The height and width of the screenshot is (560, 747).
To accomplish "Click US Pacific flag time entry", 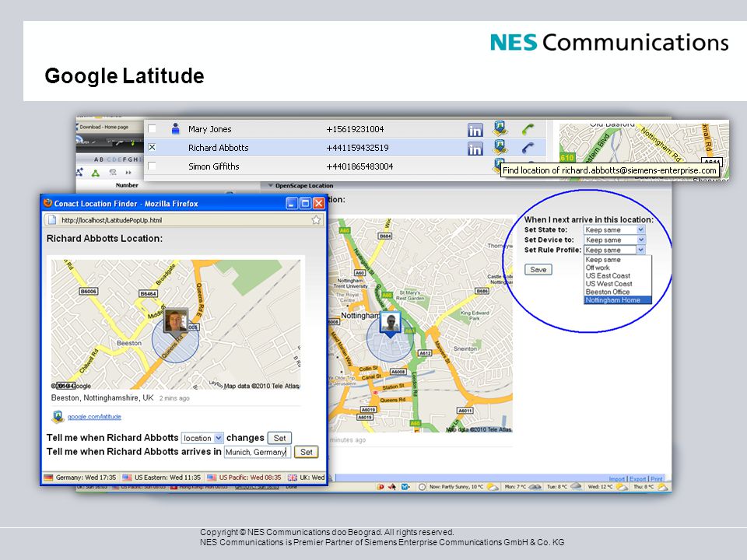I will 244,477.
